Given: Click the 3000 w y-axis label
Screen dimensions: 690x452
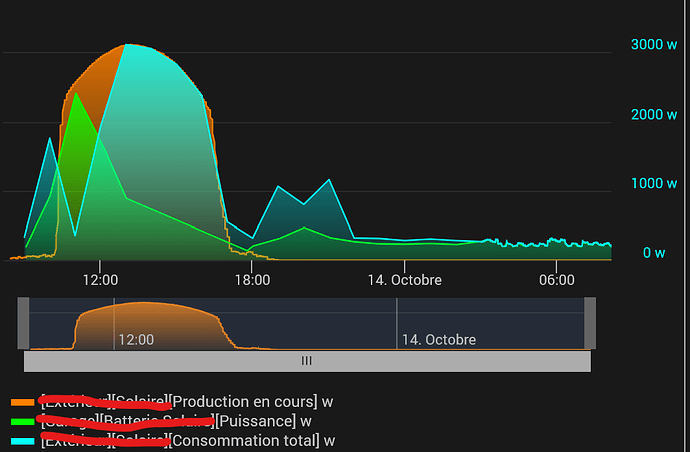Looking at the screenshot, I should click(654, 44).
